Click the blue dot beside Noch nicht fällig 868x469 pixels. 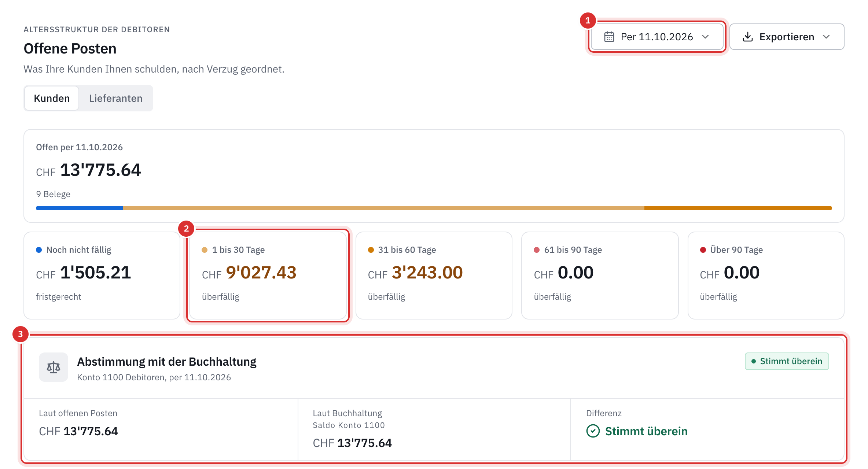pyautogui.click(x=39, y=250)
